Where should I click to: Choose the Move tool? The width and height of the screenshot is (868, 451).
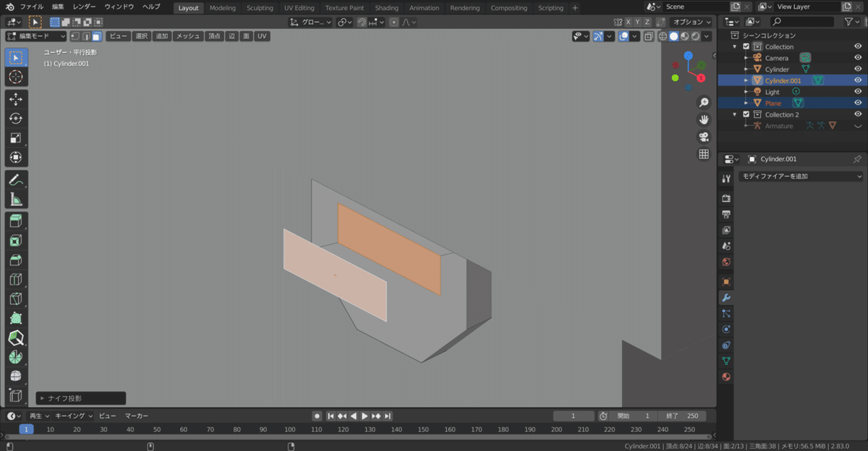[x=16, y=99]
